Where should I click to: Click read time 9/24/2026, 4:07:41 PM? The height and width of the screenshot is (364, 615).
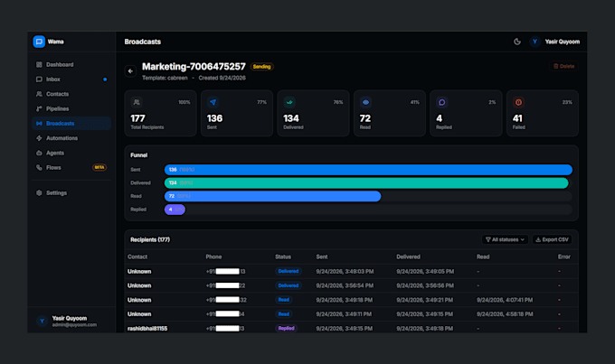(505, 300)
